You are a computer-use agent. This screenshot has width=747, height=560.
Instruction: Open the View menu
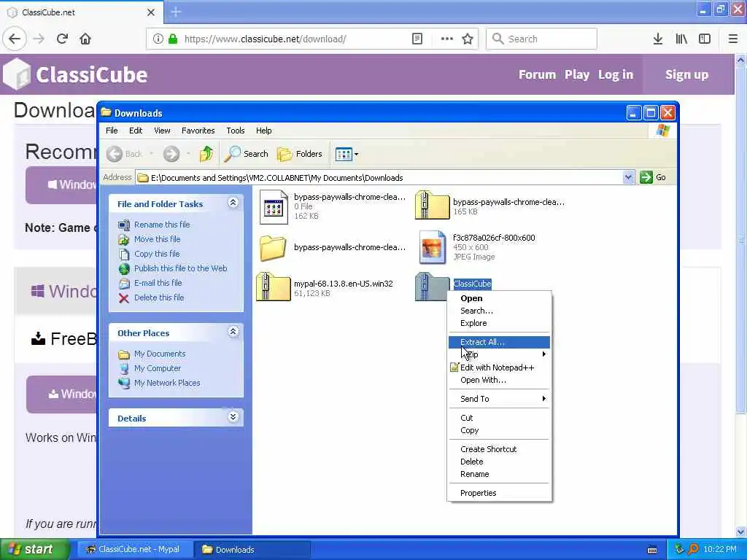click(x=162, y=131)
